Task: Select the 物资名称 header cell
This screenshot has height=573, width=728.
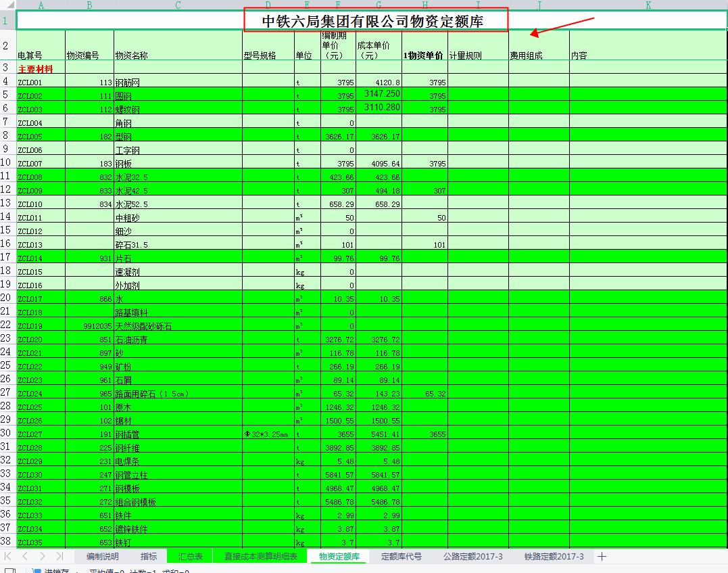Action: [x=178, y=45]
